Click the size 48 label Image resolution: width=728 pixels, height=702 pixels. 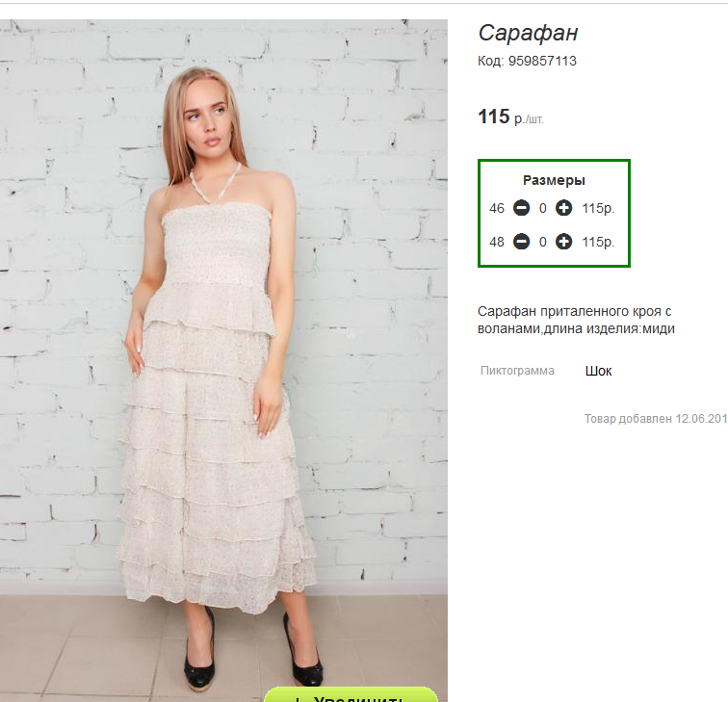496,242
